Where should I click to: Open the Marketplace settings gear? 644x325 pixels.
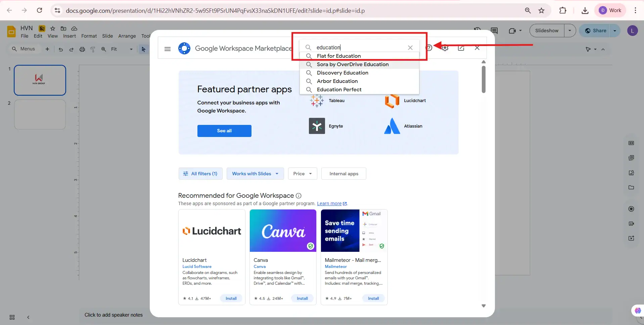[x=445, y=48]
